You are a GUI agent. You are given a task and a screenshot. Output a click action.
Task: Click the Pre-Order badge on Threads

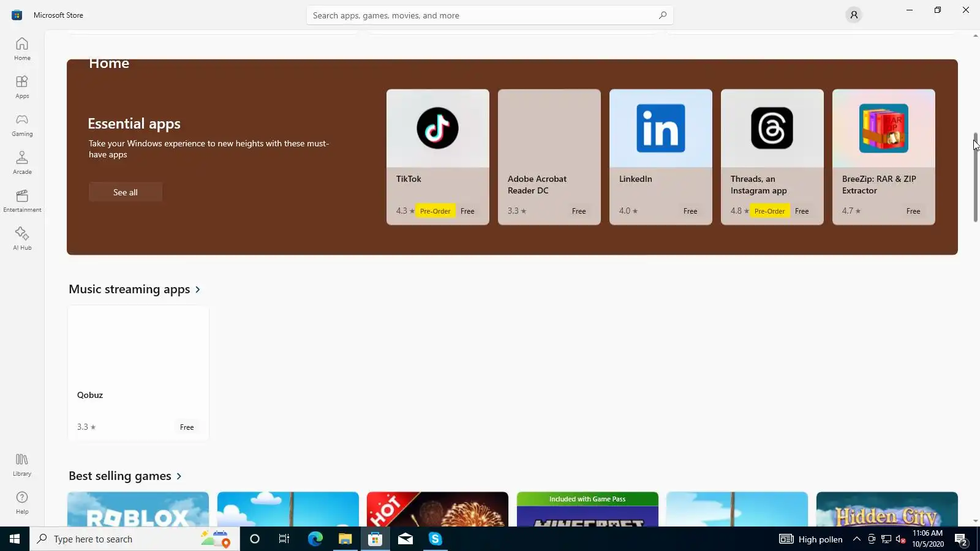coord(769,211)
